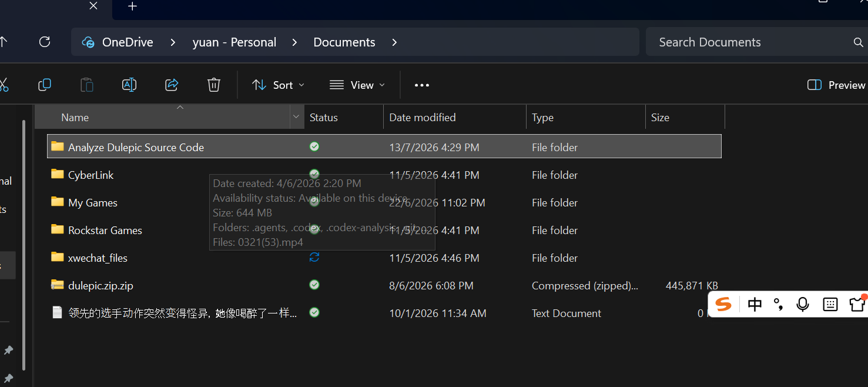Viewport: 868px width, 387px height.
Task: Click Text Document type cell
Action: coord(567,313)
